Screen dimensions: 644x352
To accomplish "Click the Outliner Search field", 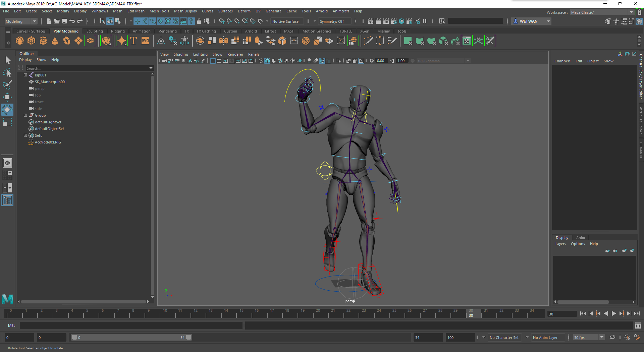I will (x=88, y=68).
